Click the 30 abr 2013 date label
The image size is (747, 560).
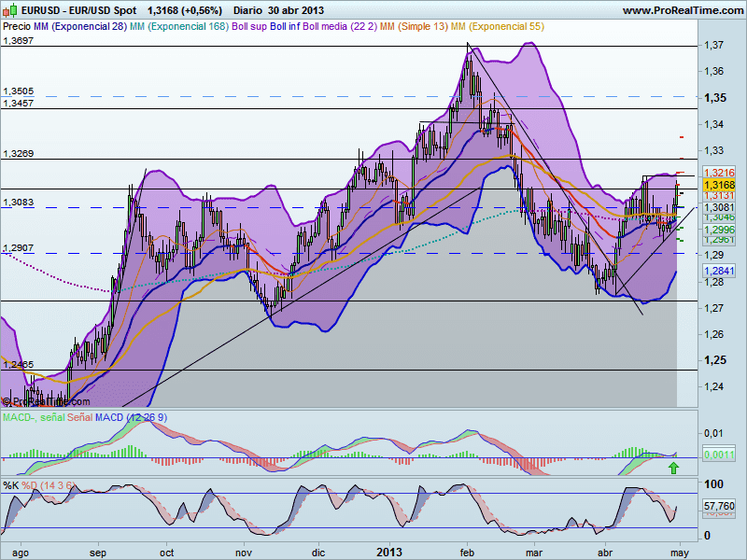294,8
